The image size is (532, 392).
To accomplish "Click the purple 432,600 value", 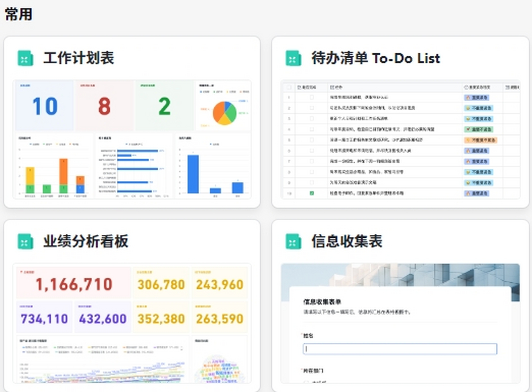I will click(x=102, y=318).
